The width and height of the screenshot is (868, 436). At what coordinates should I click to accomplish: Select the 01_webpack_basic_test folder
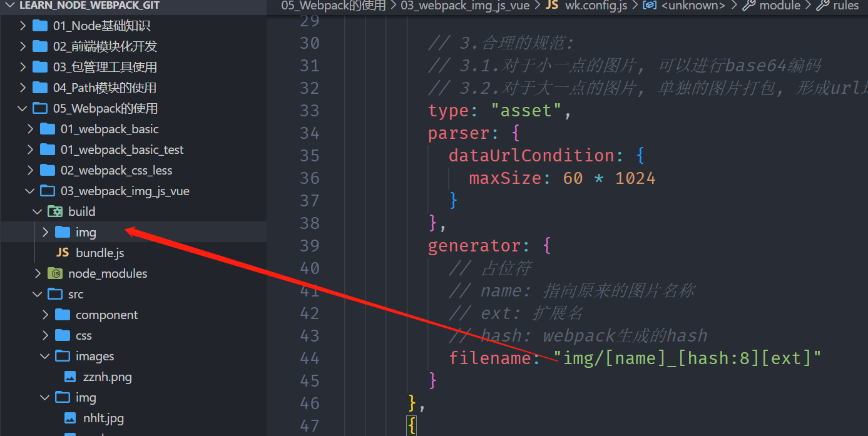click(x=122, y=150)
